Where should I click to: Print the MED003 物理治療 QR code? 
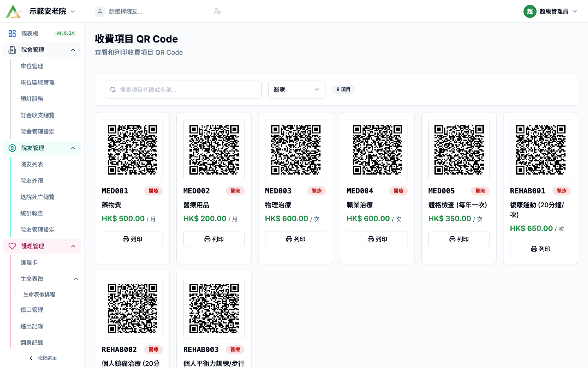pos(296,239)
